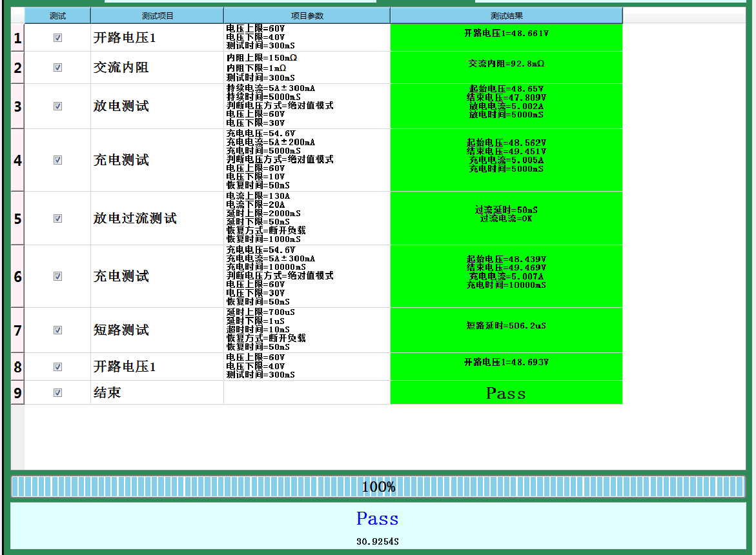Image resolution: width=756 pixels, height=555 pixels.
Task: Disable the 放电测试 checkbox in row 3
Action: tap(57, 106)
